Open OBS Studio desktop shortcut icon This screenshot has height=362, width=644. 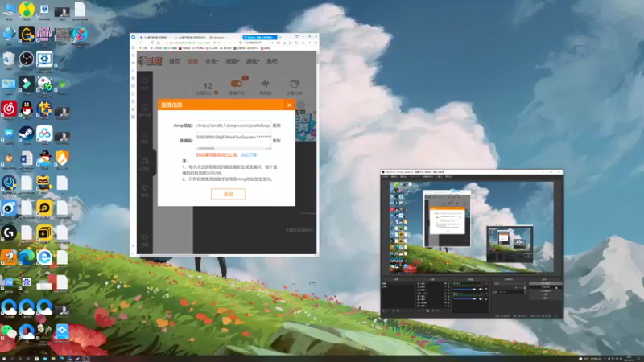click(27, 59)
